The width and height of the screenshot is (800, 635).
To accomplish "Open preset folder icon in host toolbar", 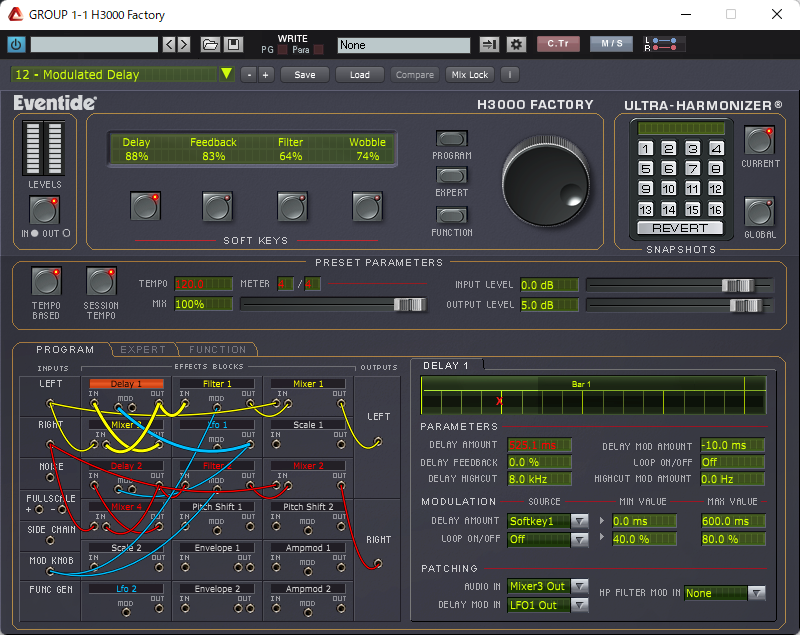I will click(210, 44).
